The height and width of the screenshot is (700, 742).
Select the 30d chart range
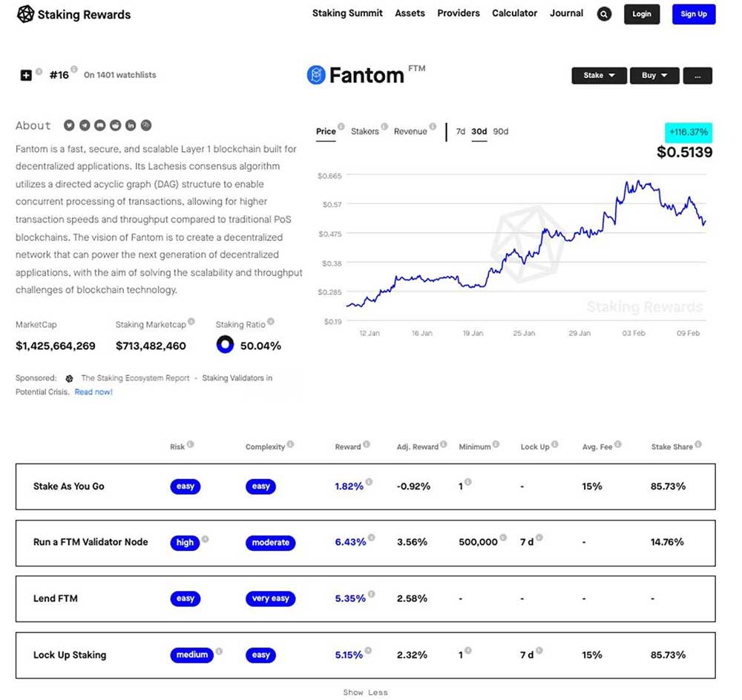(479, 131)
